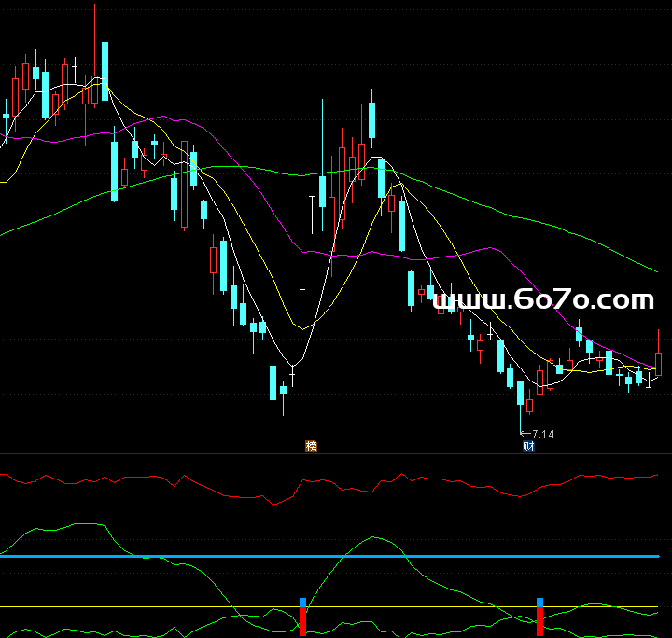Click the tall cyan candle at the second peak
The width and height of the screenshot is (672, 638).
pos(371,118)
